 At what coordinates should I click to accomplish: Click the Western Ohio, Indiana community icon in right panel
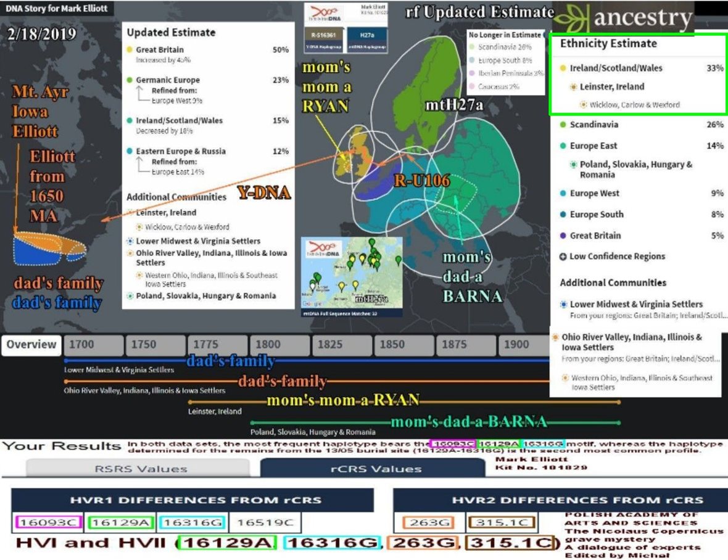coord(565,378)
